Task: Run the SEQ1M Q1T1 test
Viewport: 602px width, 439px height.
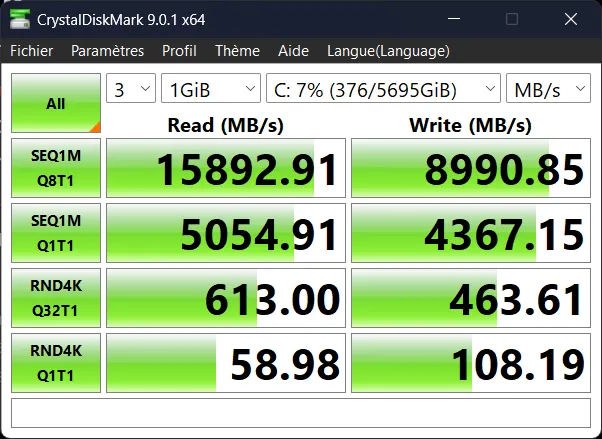Action: 56,233
